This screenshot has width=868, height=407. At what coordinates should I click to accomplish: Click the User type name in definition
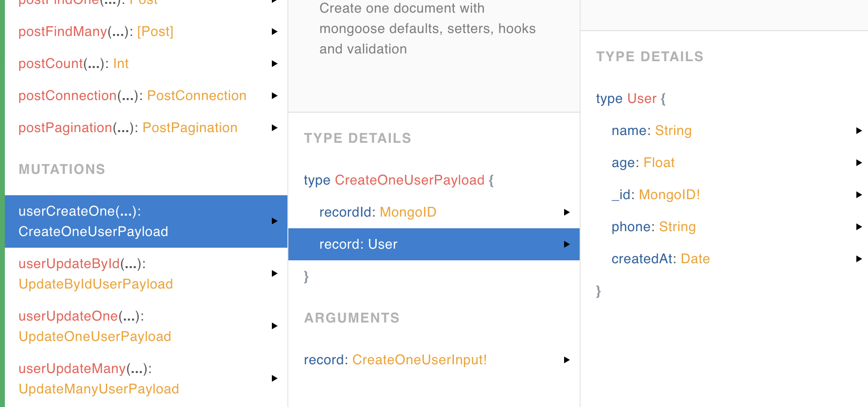pos(642,99)
